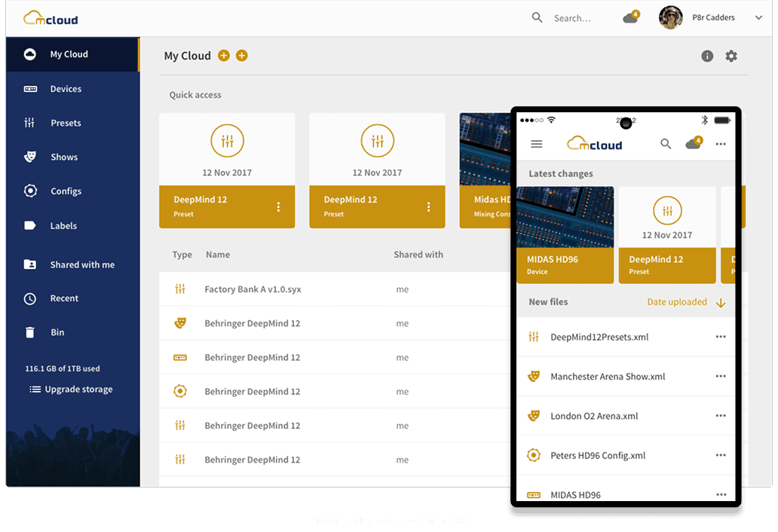Open Recent in the sidebar
The width and height of the screenshot is (778, 532).
pos(72,298)
